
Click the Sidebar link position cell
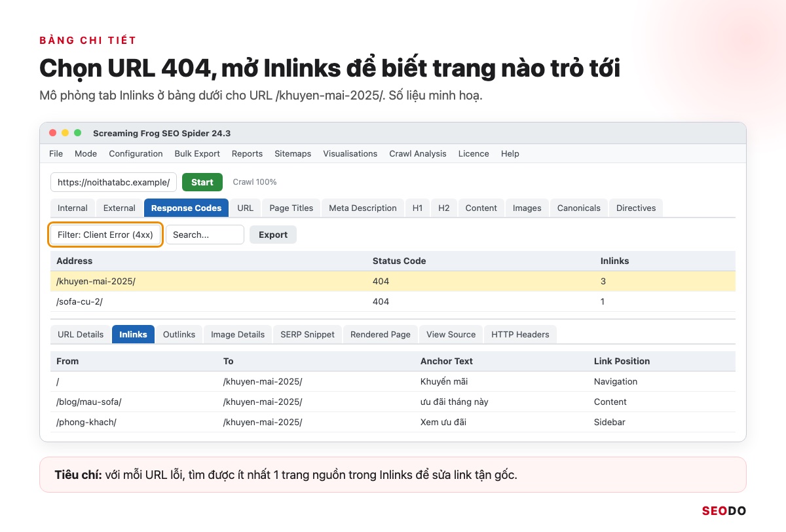click(610, 422)
